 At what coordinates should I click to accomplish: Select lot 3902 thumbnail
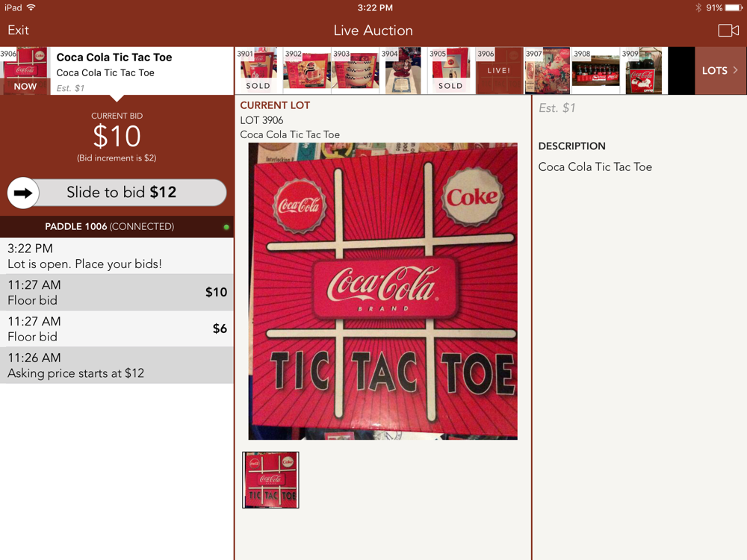coord(306,70)
